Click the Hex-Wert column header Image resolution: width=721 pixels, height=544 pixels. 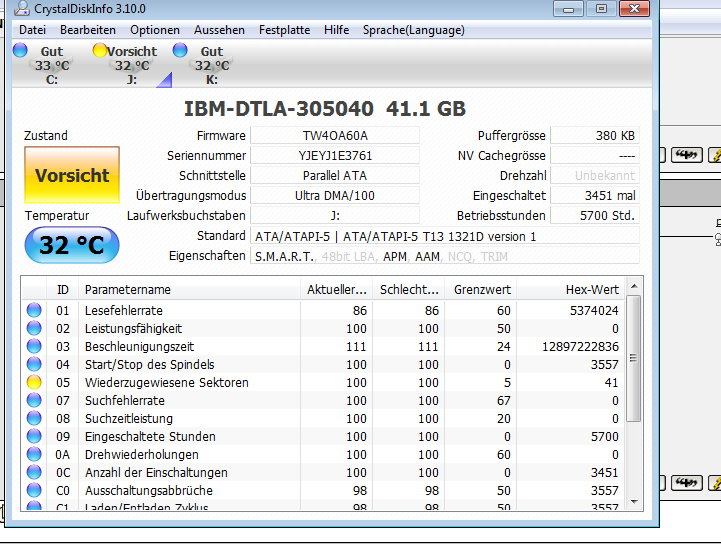click(571, 289)
